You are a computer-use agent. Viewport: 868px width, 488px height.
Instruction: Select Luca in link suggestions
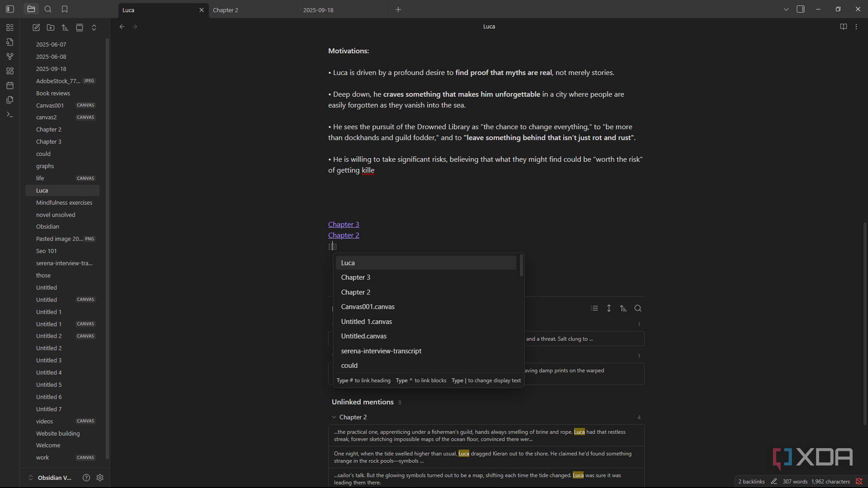pos(426,263)
